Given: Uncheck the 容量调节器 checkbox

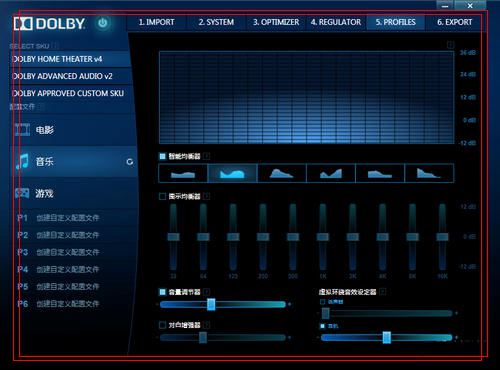Looking at the screenshot, I should click(163, 292).
